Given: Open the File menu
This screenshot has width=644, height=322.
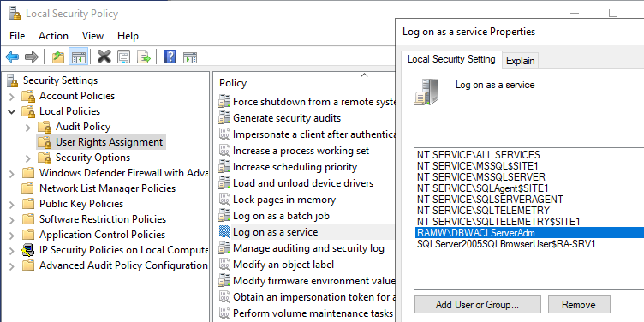Looking at the screenshot, I should (x=17, y=36).
